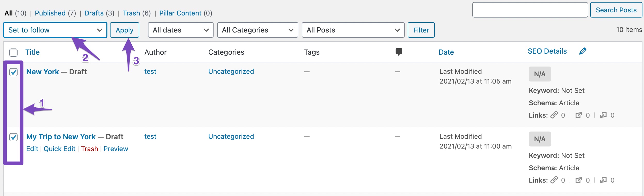Expand the All dates dropdown
The width and height of the screenshot is (644, 196).
[x=180, y=30]
